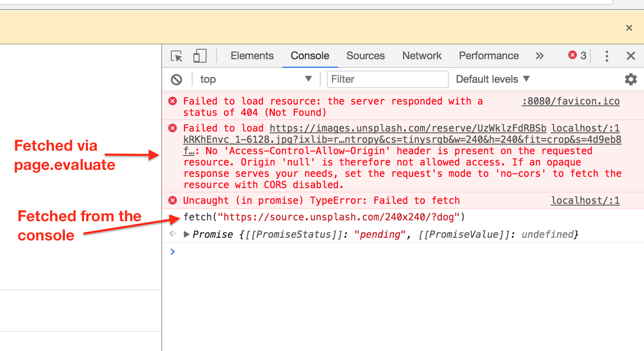The width and height of the screenshot is (644, 351).
Task: Toggle the device toolbar emulation icon
Action: [x=200, y=56]
